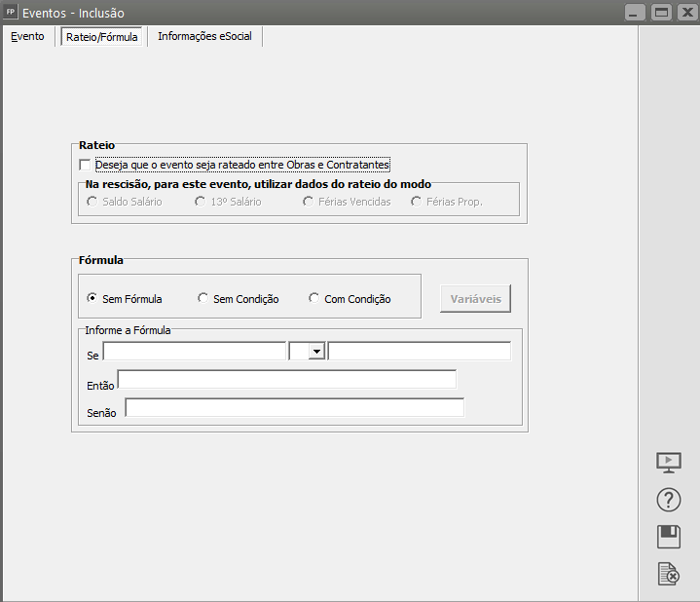Click the FP application icon in title bar
The image size is (700, 602).
tap(11, 12)
